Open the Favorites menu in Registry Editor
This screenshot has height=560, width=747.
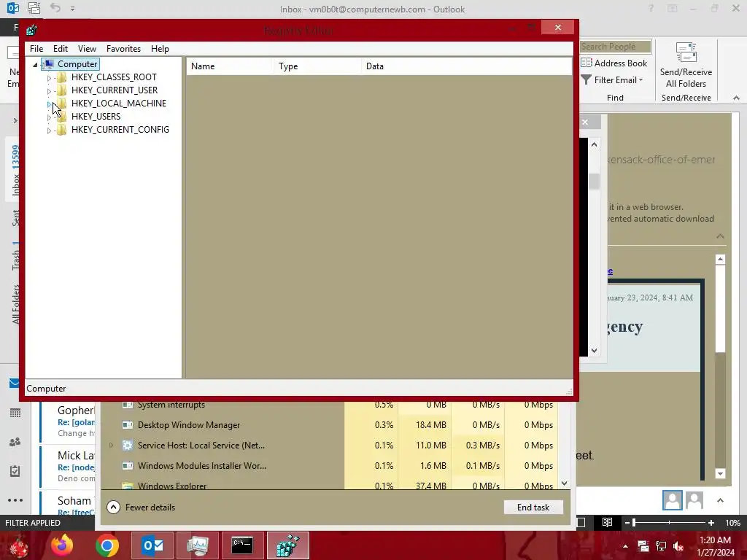click(123, 49)
